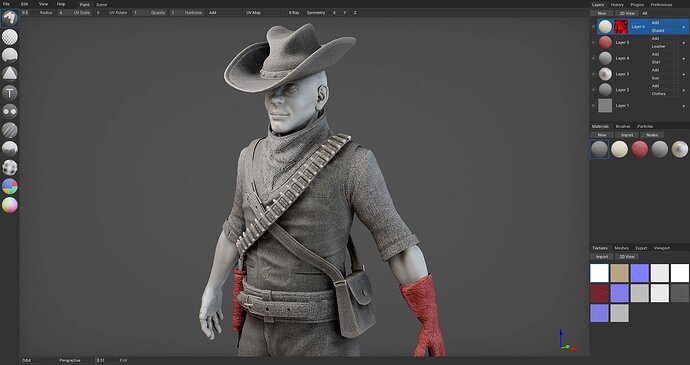Select the two-dot Clone tool icon
Image resolution: width=690 pixels, height=365 pixels.
[10, 111]
